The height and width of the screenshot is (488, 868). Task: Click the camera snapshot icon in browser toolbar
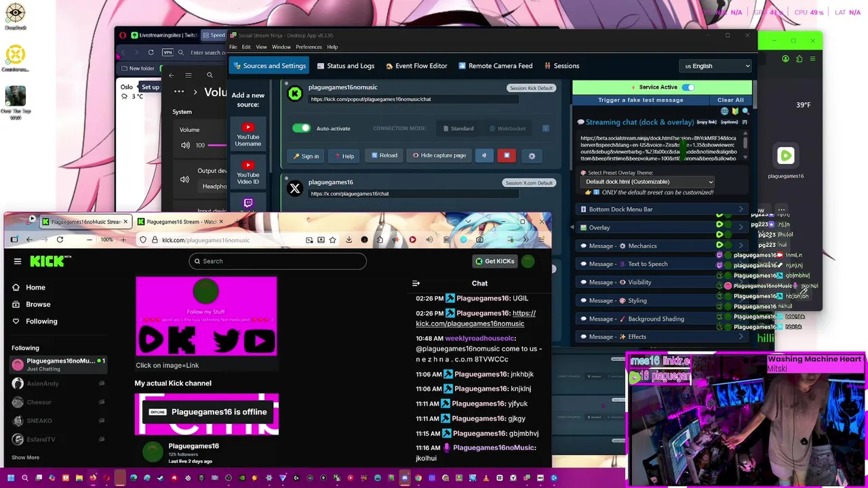coord(479,239)
